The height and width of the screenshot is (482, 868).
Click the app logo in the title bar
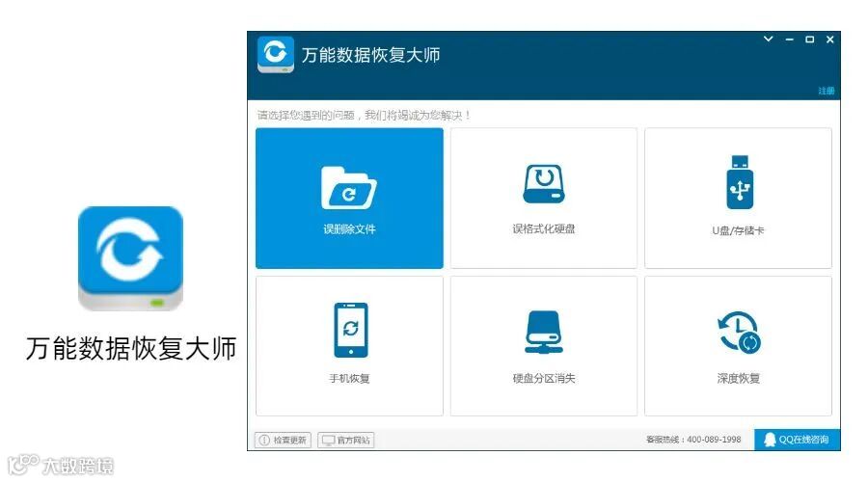click(x=276, y=55)
